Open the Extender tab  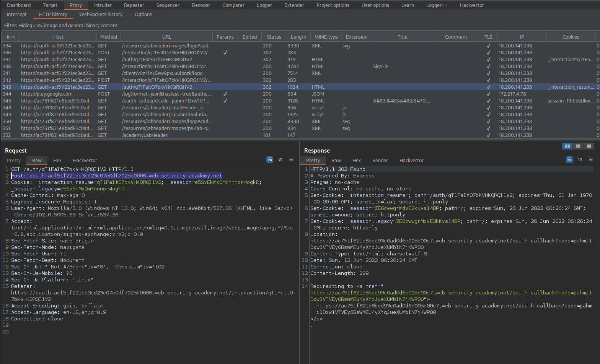tap(294, 5)
